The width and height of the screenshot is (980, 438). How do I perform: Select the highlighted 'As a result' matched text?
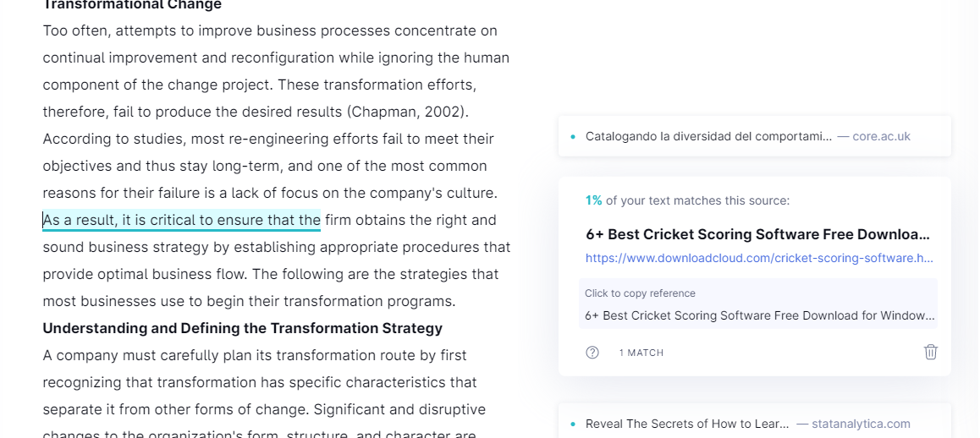tap(181, 220)
